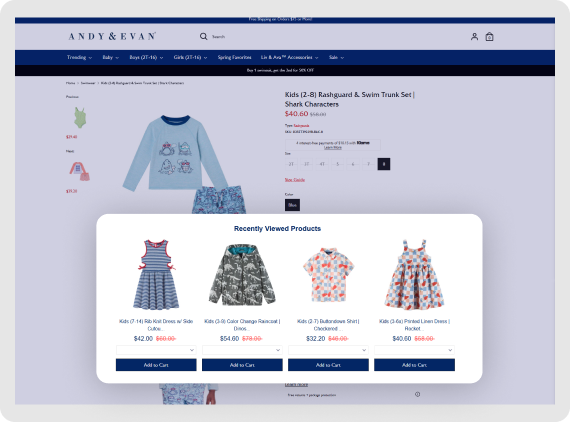Select the Blue color swatch
Viewport: 570px width, 422px height.
pos(292,205)
